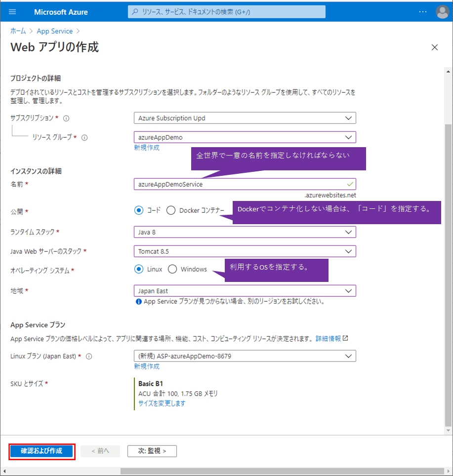Image resolution: width=453 pixels, height=476 pixels.
Task: Choose Windows as operating system
Action: point(172,269)
